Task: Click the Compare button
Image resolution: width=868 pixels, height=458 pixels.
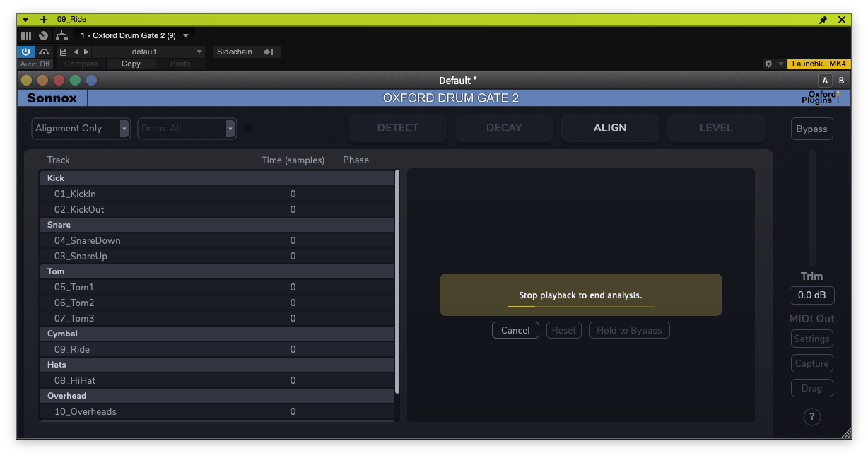Action: (x=81, y=64)
